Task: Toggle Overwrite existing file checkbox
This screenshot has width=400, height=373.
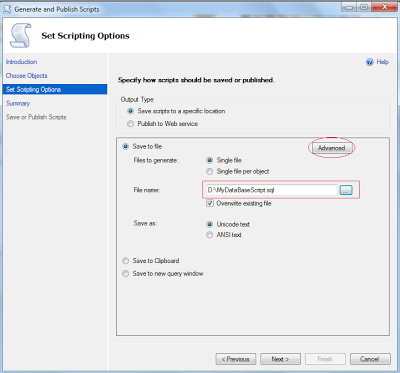Action: [x=210, y=203]
